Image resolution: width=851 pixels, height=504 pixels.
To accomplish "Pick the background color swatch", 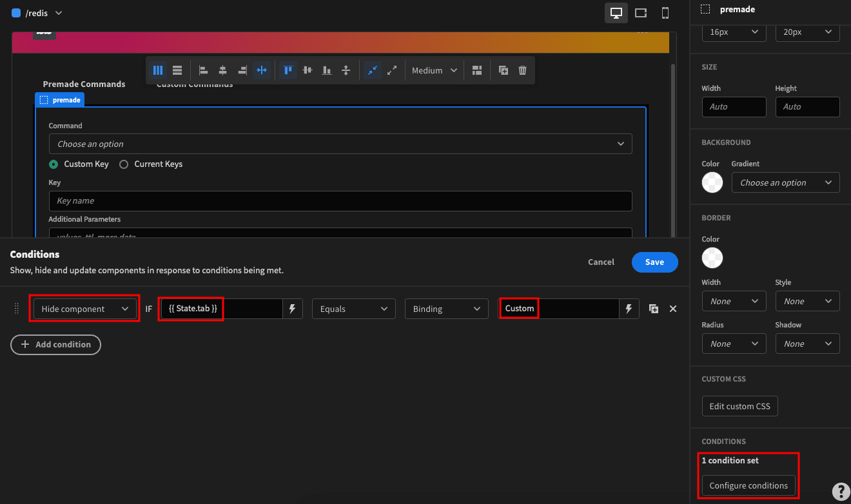I will (712, 182).
